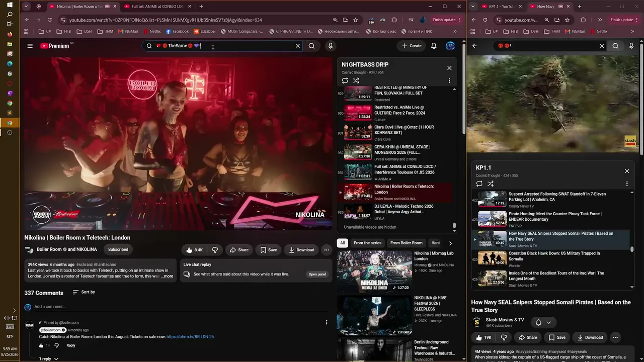
Task: Select the 'From the series' filter chip
Action: [368, 243]
